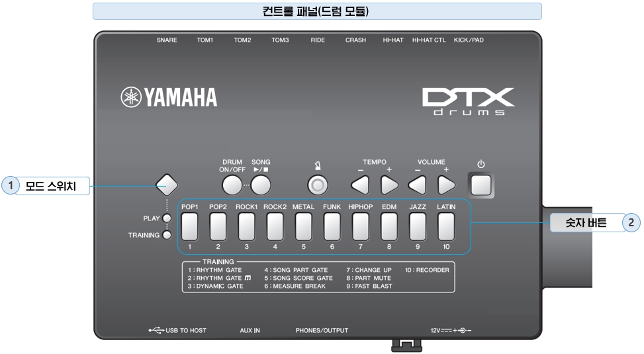Click the '9: FAST BLAST' training entry
Screen dimensions: 644x354
(369, 286)
